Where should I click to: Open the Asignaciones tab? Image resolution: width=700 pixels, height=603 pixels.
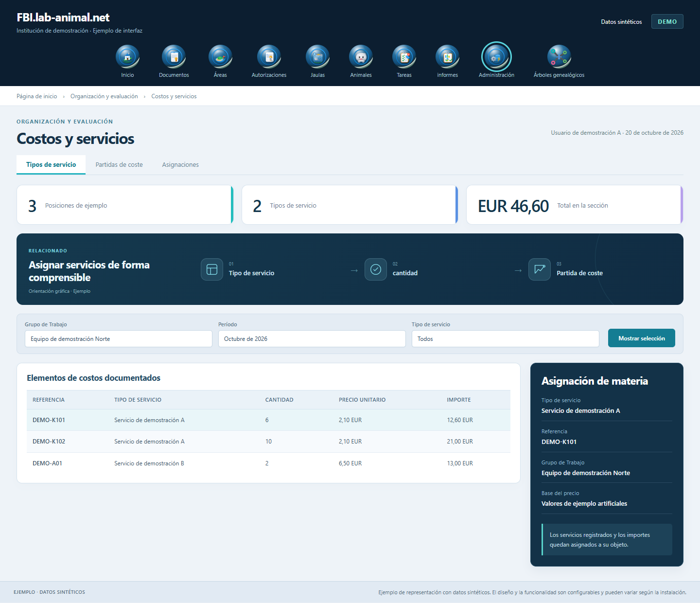(180, 165)
